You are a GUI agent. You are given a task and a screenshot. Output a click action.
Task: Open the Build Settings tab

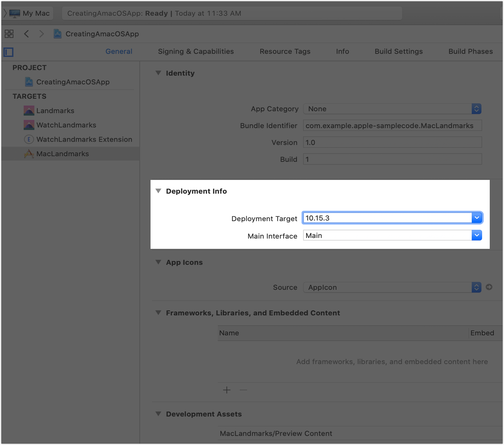tap(399, 51)
